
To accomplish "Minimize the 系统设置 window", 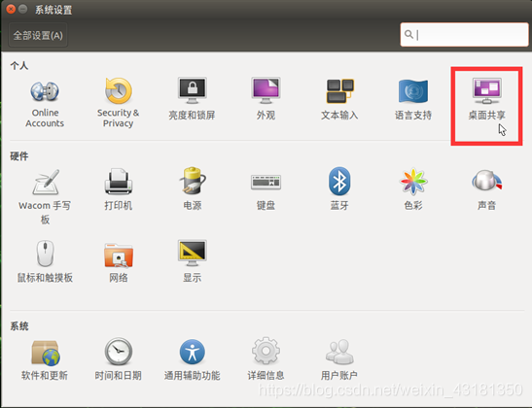I will click(23, 9).
